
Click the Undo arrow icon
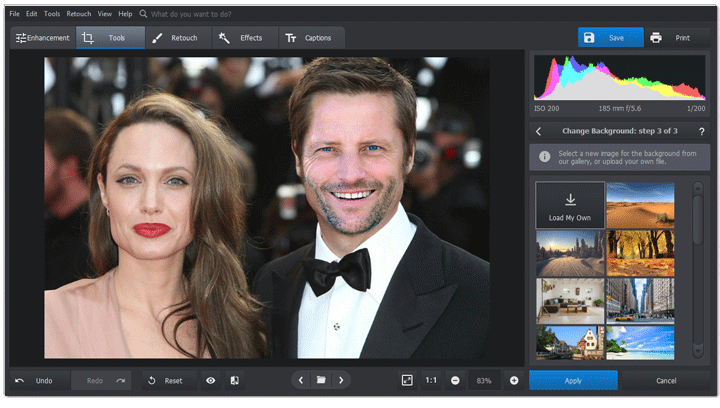pos(19,381)
